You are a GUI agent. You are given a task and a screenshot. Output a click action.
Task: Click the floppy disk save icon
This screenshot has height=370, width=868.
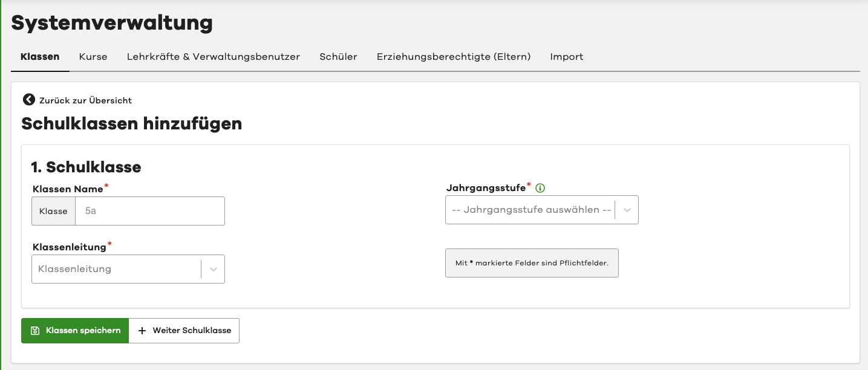coord(35,331)
